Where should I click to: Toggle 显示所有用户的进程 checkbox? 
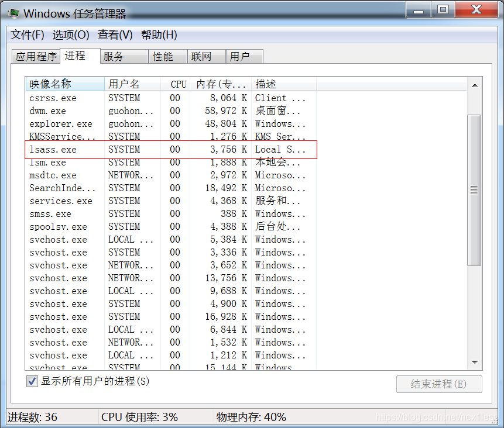[32, 381]
